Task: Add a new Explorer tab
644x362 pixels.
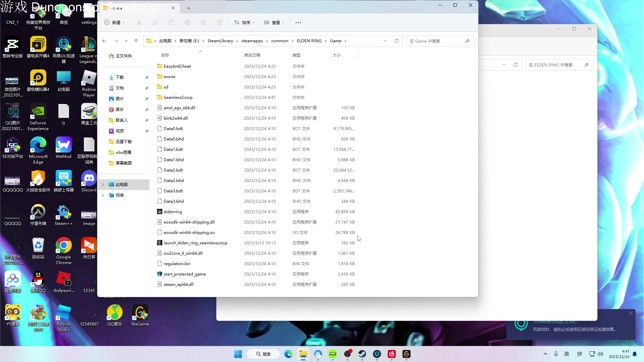Action: (x=189, y=8)
